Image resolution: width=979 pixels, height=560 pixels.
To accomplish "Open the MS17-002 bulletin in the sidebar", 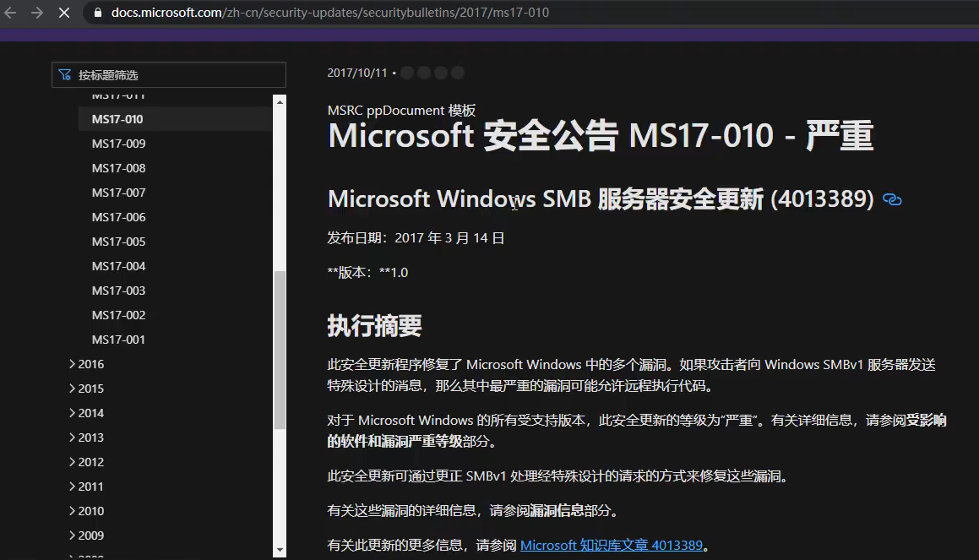I will point(118,315).
